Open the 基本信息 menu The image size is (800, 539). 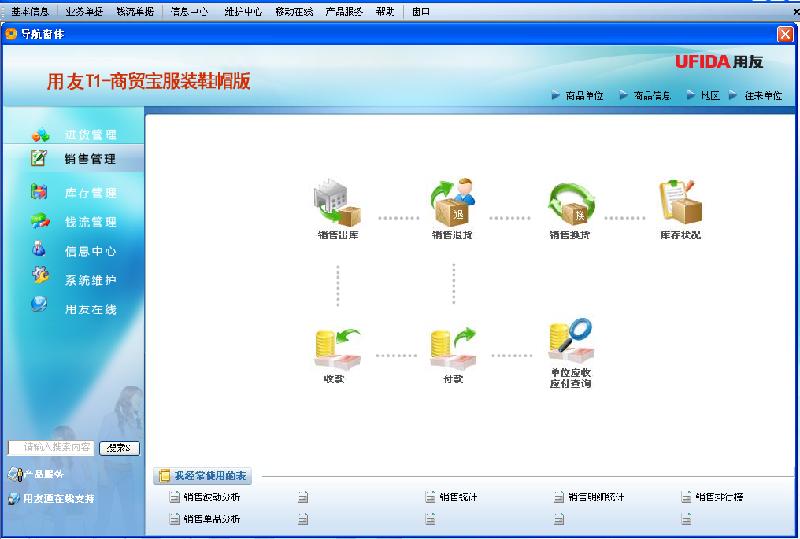30,11
